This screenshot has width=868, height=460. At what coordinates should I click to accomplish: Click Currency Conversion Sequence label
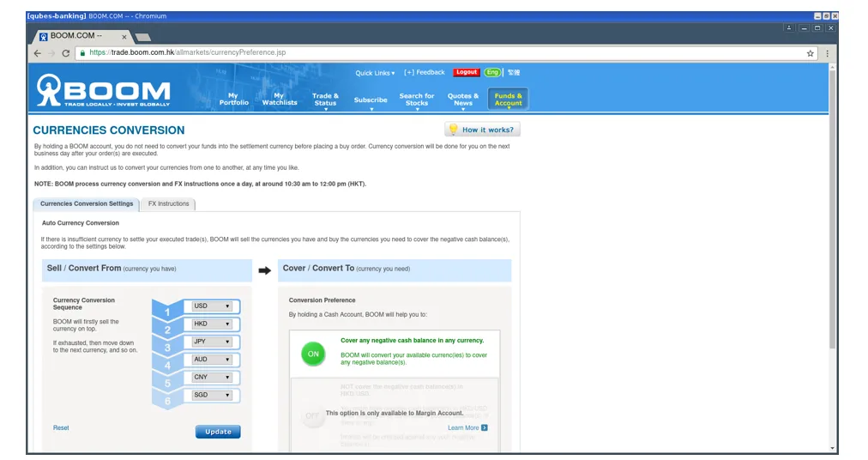83,304
